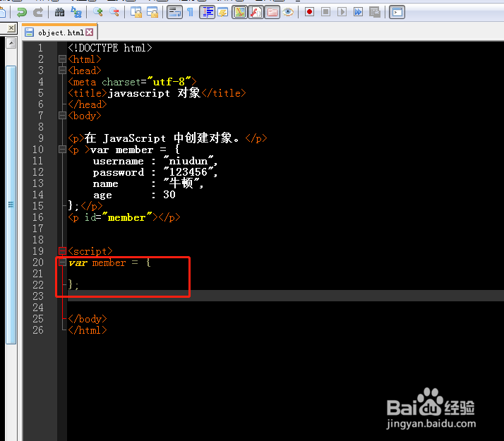Click the console window toolbar icon
Screen dimensions: 504x441
(x=397, y=12)
